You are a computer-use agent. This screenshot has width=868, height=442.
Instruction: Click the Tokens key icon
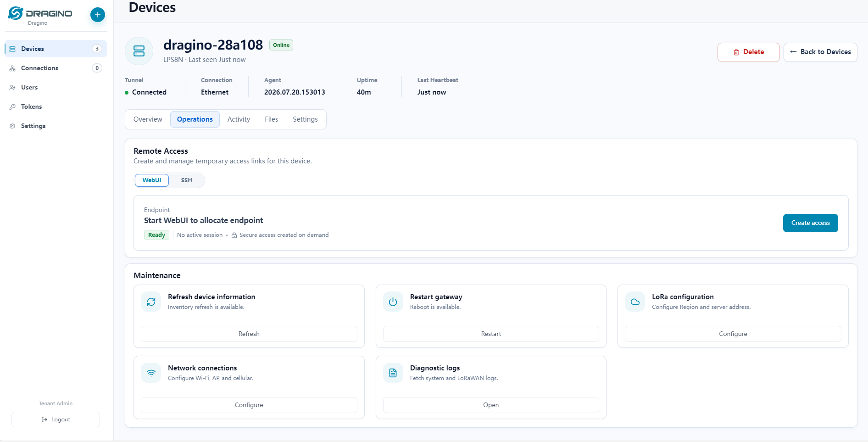coord(12,106)
